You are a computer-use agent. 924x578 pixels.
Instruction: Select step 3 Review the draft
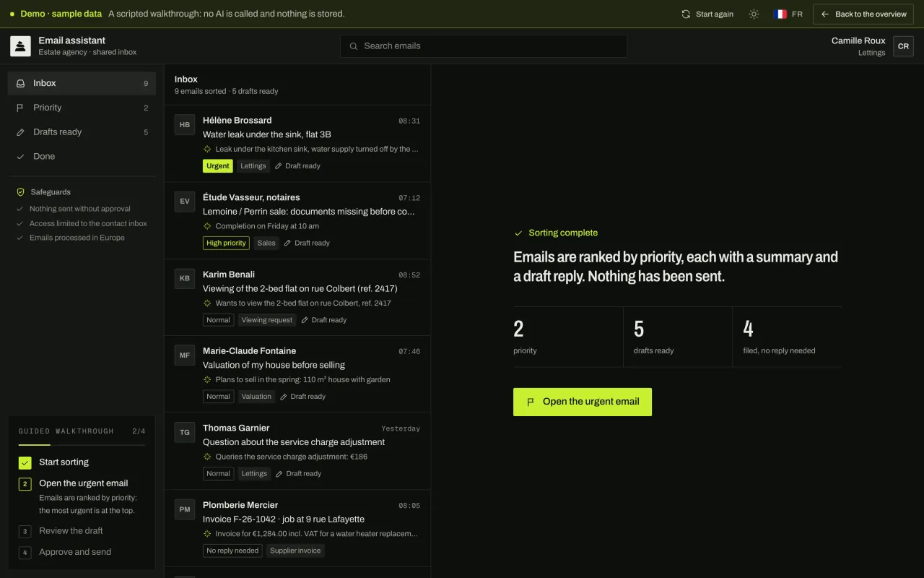point(71,531)
